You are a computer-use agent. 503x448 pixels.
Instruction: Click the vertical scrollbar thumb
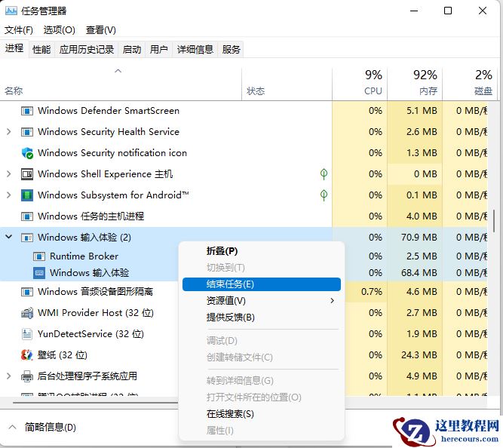494,221
